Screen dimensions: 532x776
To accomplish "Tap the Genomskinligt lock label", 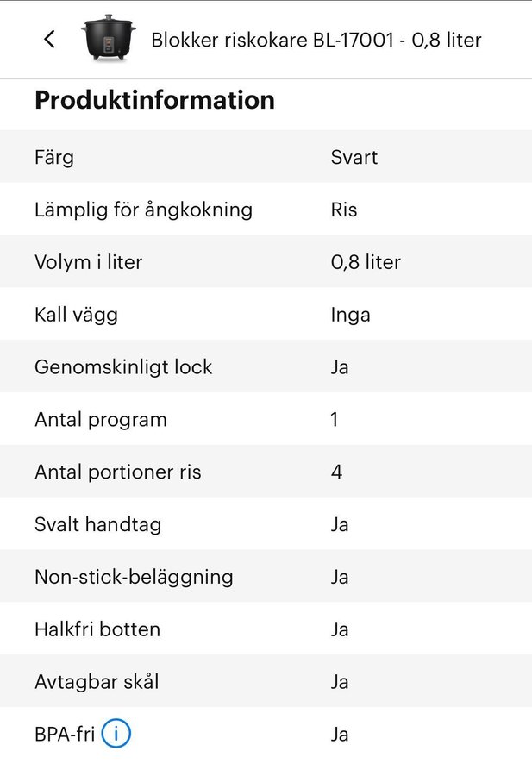I will 122,367.
